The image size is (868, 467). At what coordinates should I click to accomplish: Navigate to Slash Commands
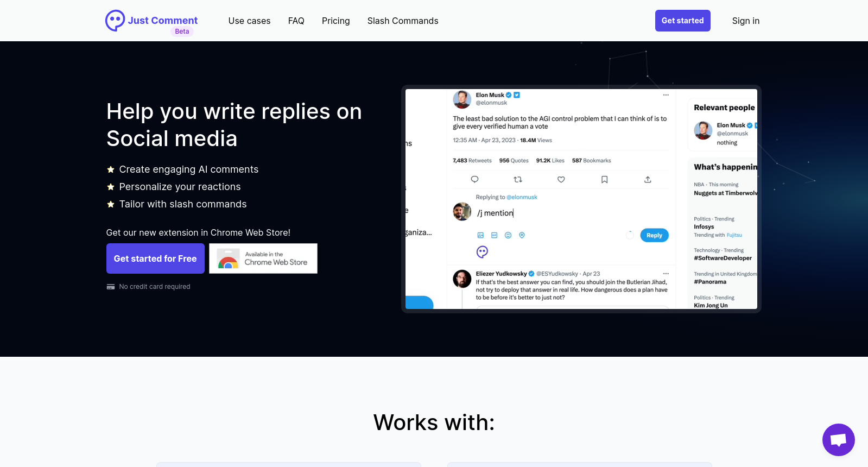pos(403,21)
